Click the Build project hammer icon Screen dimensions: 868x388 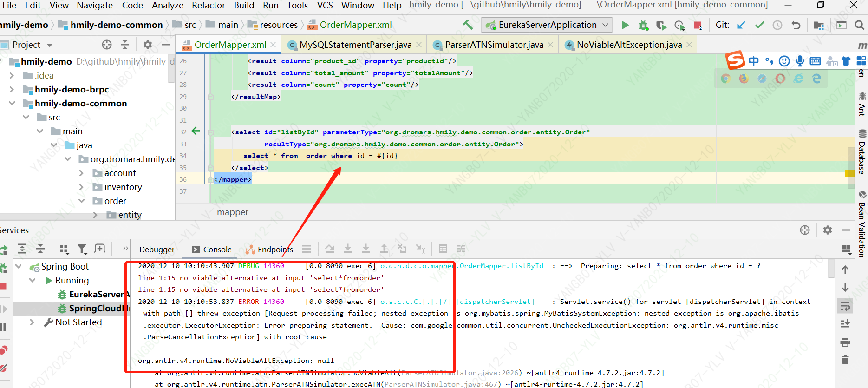coord(468,25)
